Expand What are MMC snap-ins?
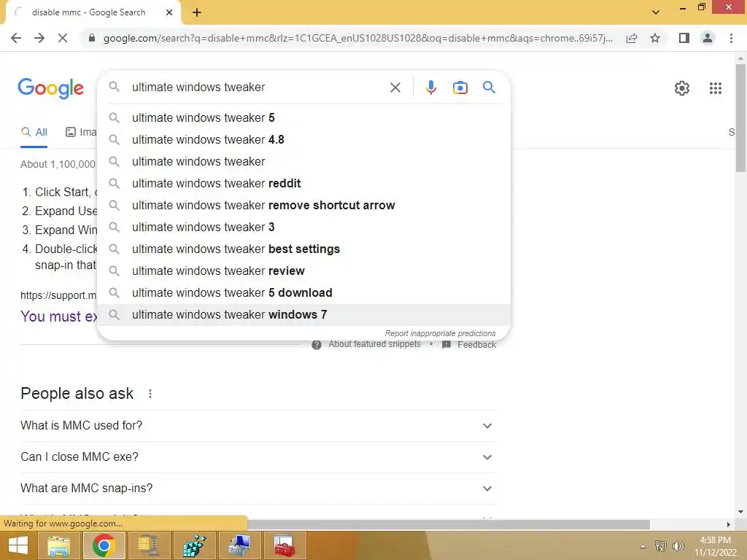 [258, 489]
